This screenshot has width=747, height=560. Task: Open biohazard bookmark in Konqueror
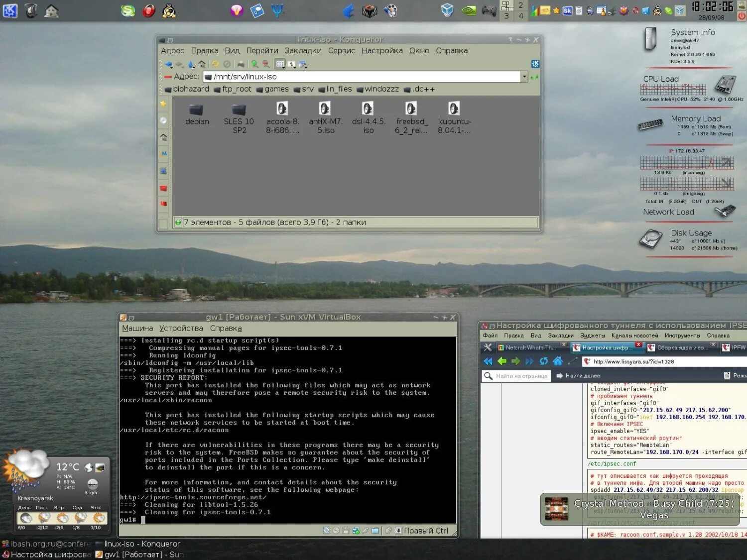tap(187, 89)
